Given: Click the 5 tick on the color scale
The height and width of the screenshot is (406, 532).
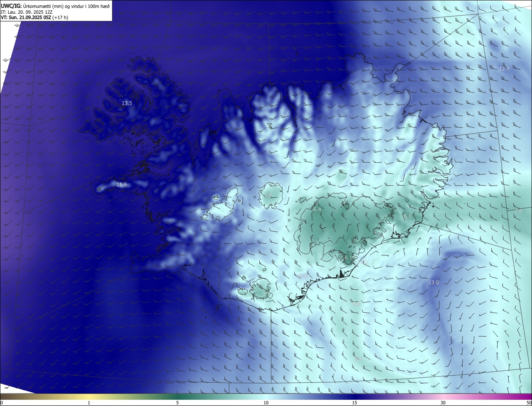Looking at the screenshot, I should click(x=177, y=403).
